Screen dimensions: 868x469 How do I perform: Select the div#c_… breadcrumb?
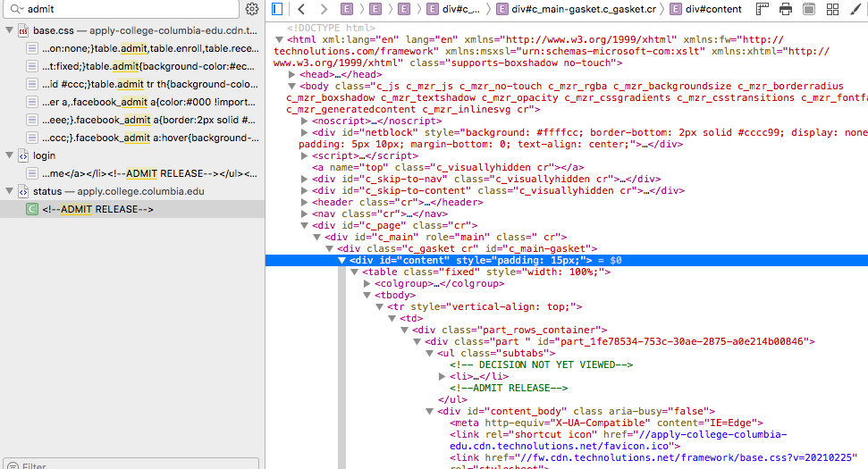tap(455, 9)
